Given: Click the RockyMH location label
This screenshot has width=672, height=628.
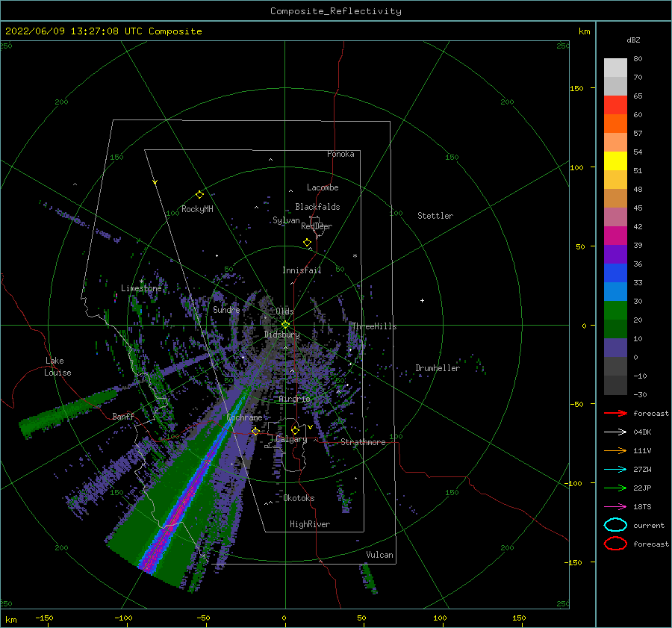Looking at the screenshot, I should (x=197, y=209).
